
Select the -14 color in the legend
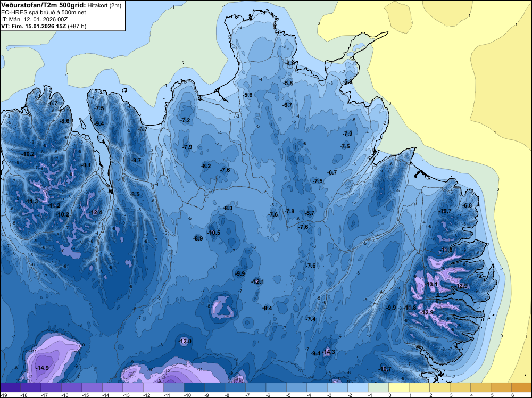click(112, 387)
